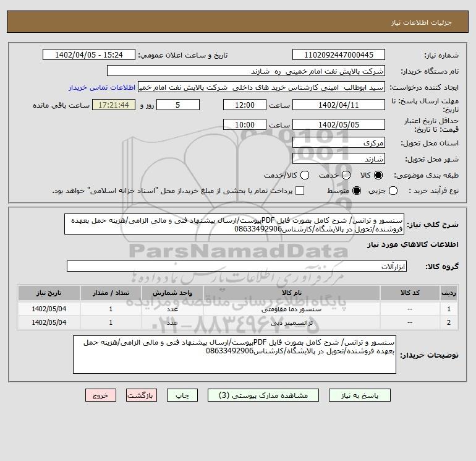
Task: Click the تاریخ نیاز column header
Action: click(x=49, y=293)
